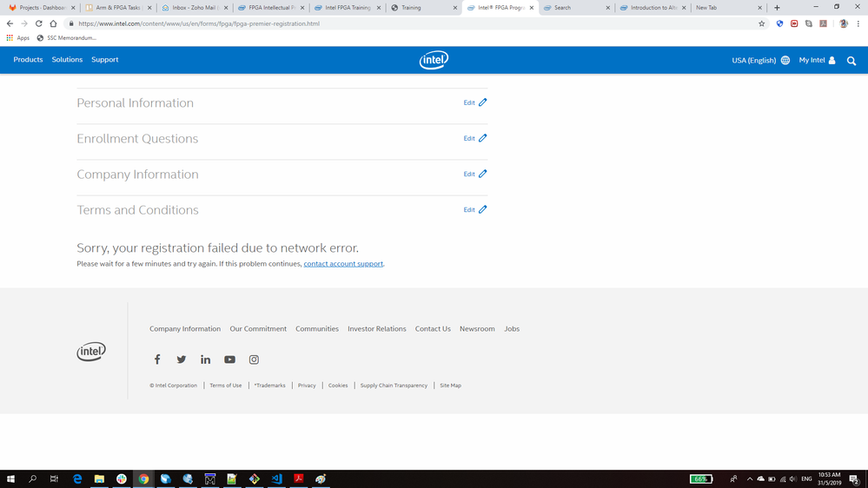Open the taskbar clock showing 10:53 AM
The width and height of the screenshot is (868, 488).
point(829,479)
